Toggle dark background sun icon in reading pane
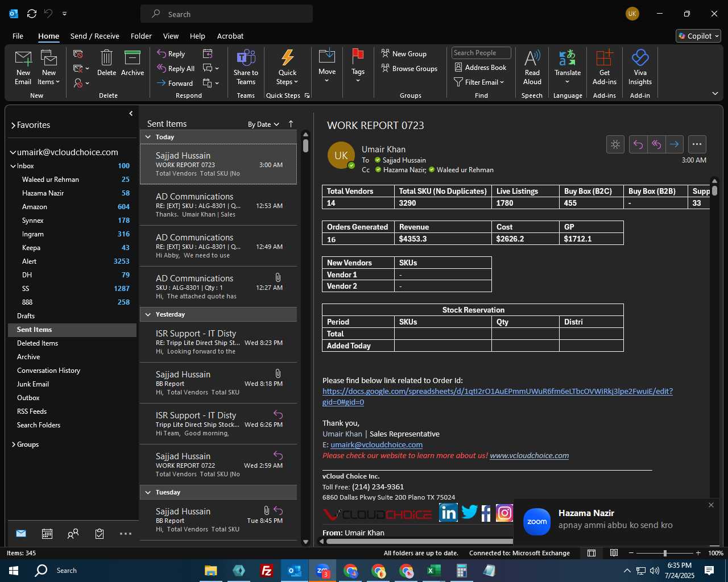 [615, 144]
